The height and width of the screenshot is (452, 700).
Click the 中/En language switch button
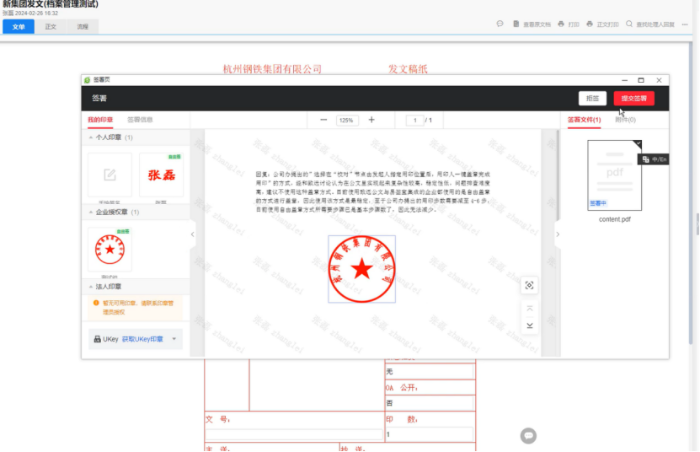pyautogui.click(x=654, y=159)
